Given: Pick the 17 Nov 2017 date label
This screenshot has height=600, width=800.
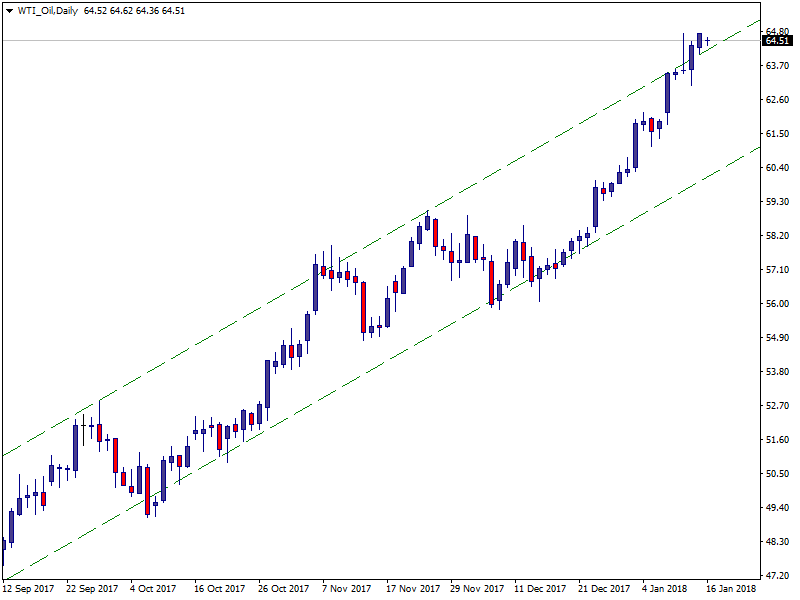Looking at the screenshot, I should (413, 589).
